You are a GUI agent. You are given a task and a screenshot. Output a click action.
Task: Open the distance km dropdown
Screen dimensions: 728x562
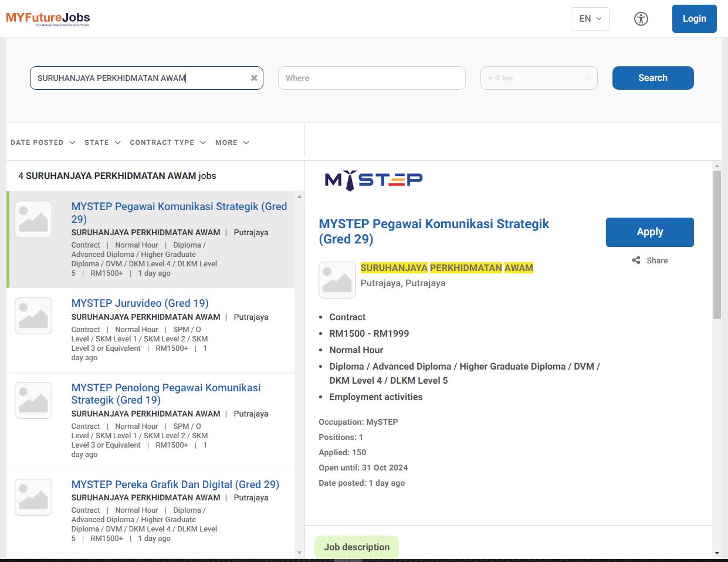pos(539,78)
